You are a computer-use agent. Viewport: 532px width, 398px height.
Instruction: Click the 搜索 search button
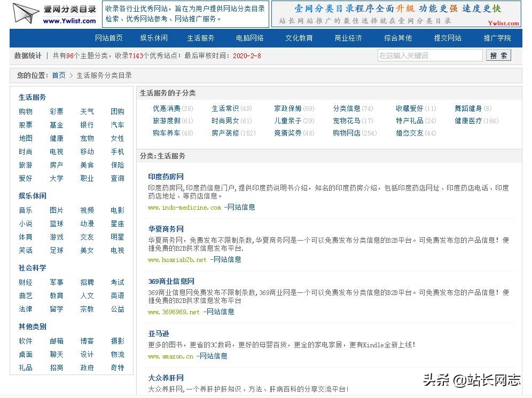point(498,55)
